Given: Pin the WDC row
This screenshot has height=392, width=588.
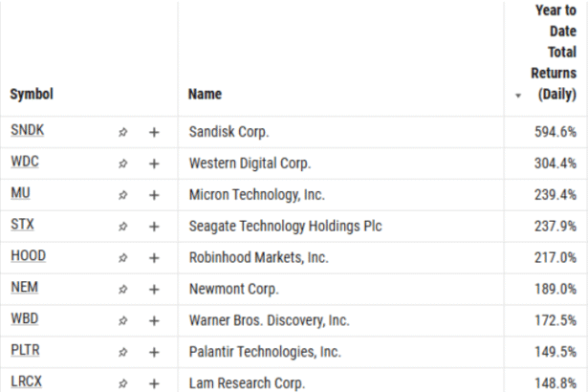Looking at the screenshot, I should [x=122, y=163].
